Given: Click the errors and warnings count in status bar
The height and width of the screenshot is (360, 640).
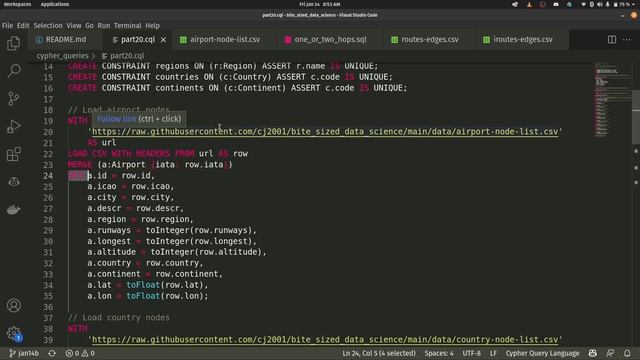Looking at the screenshot, I should (x=80, y=353).
